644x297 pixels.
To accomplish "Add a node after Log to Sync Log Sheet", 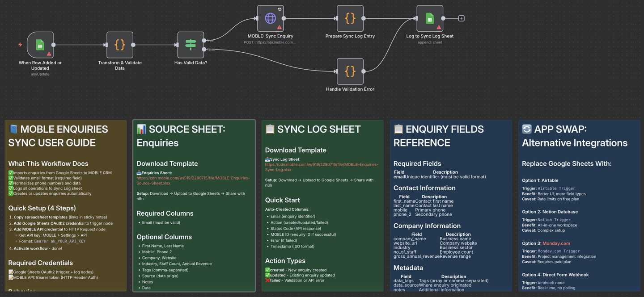I will click(x=461, y=18).
